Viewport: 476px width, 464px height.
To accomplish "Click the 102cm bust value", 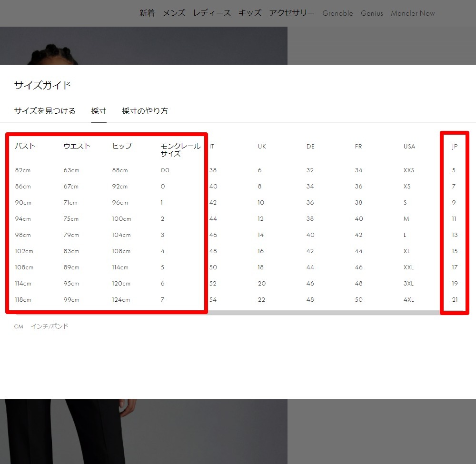I will coord(24,251).
